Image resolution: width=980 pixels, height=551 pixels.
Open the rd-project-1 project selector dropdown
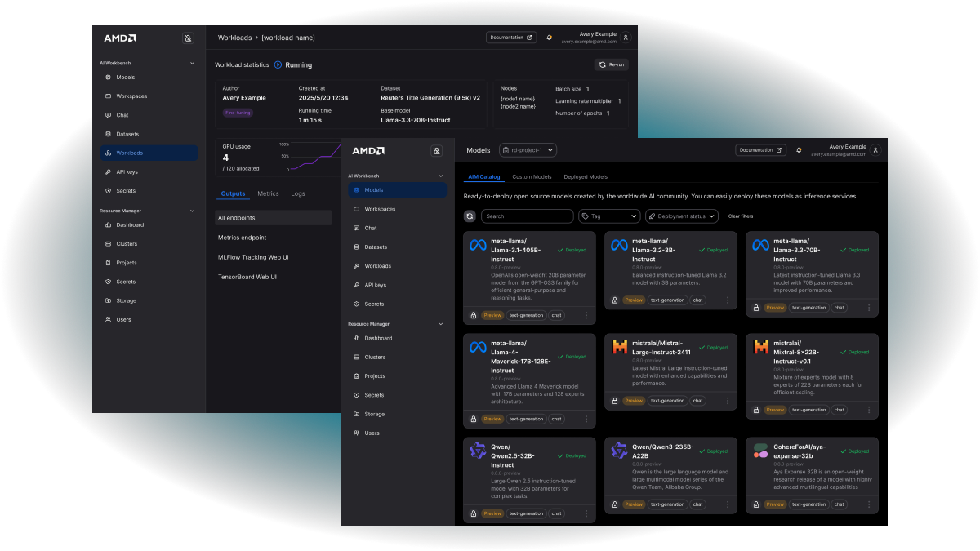(x=528, y=150)
